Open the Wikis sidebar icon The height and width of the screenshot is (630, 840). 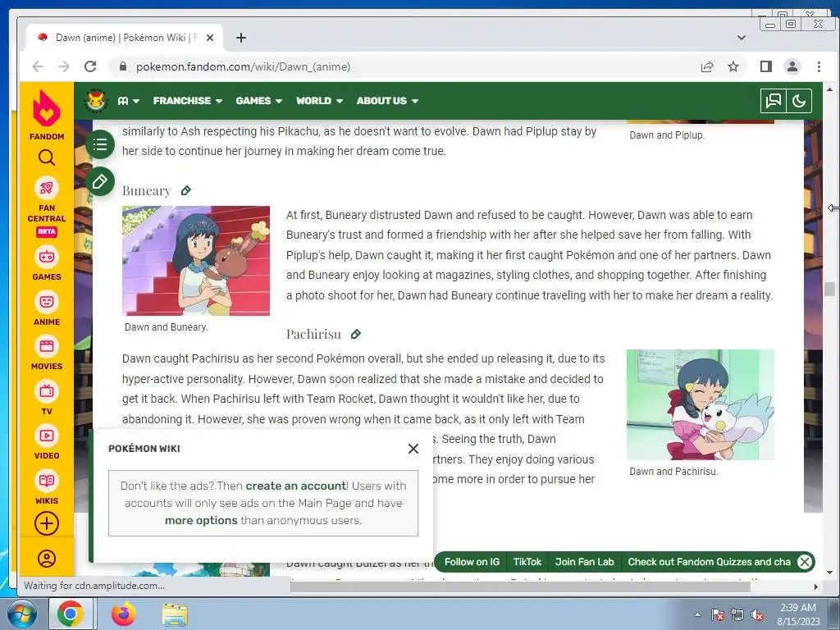click(x=47, y=481)
